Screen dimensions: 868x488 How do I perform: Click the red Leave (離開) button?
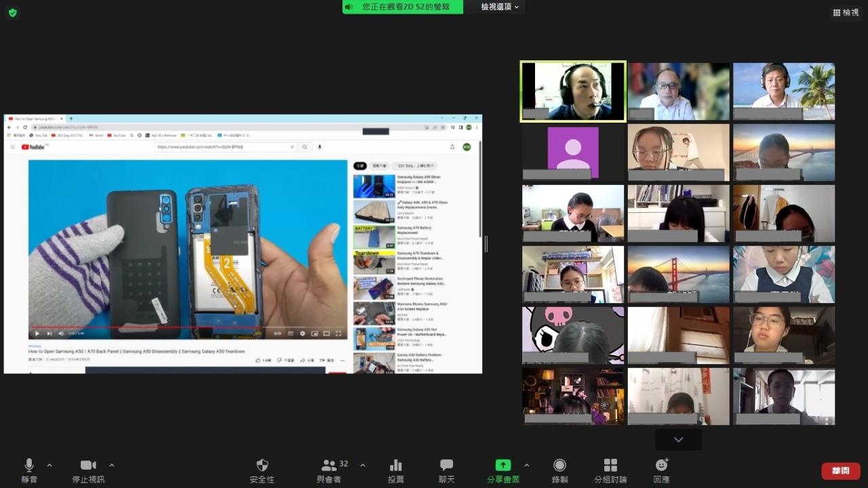[x=840, y=470]
